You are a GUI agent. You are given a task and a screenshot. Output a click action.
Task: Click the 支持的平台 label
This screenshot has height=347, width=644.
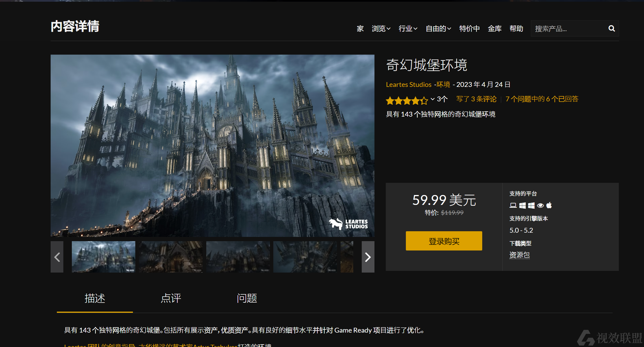(x=523, y=194)
